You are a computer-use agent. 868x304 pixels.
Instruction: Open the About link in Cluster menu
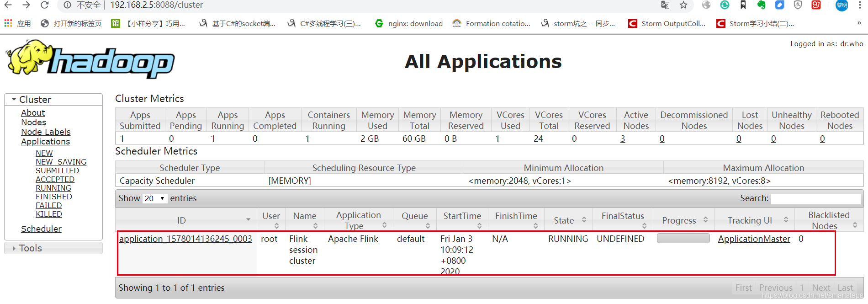point(33,112)
